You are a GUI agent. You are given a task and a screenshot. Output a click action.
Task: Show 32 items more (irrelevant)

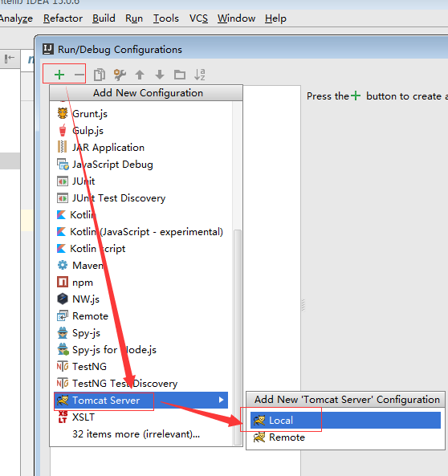click(x=136, y=434)
